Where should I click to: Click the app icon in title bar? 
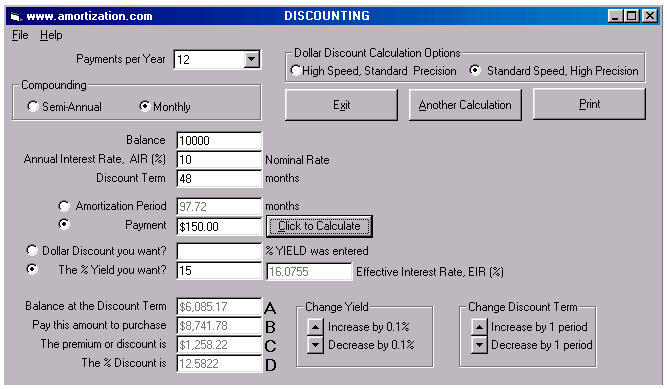[x=16, y=17]
